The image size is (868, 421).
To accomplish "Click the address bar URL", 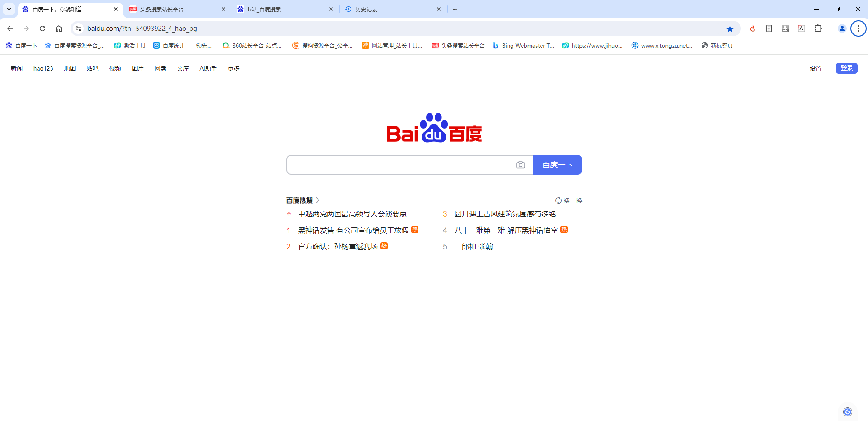I will [142, 29].
